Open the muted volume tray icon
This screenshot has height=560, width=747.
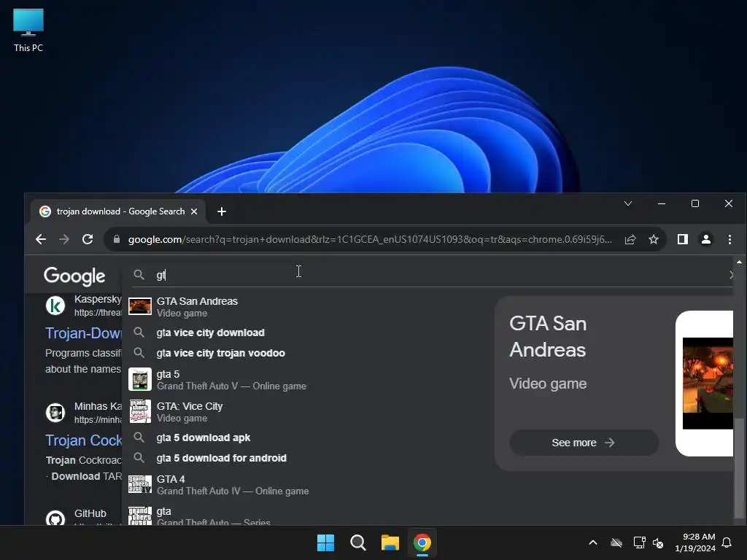pos(658,542)
